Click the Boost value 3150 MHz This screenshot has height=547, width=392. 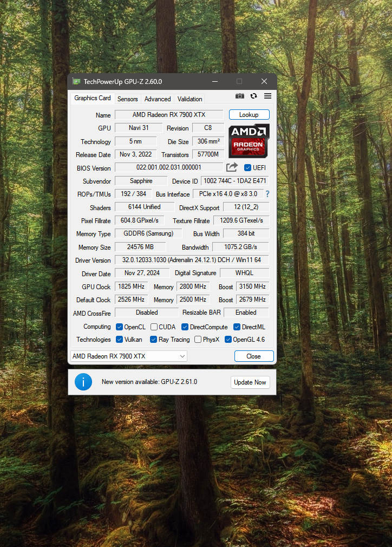252,286
